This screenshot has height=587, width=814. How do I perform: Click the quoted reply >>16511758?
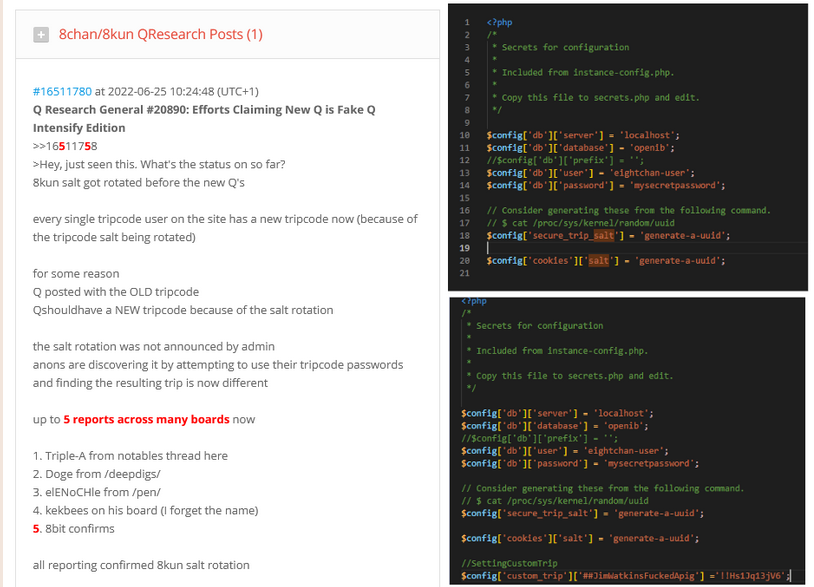(x=65, y=146)
